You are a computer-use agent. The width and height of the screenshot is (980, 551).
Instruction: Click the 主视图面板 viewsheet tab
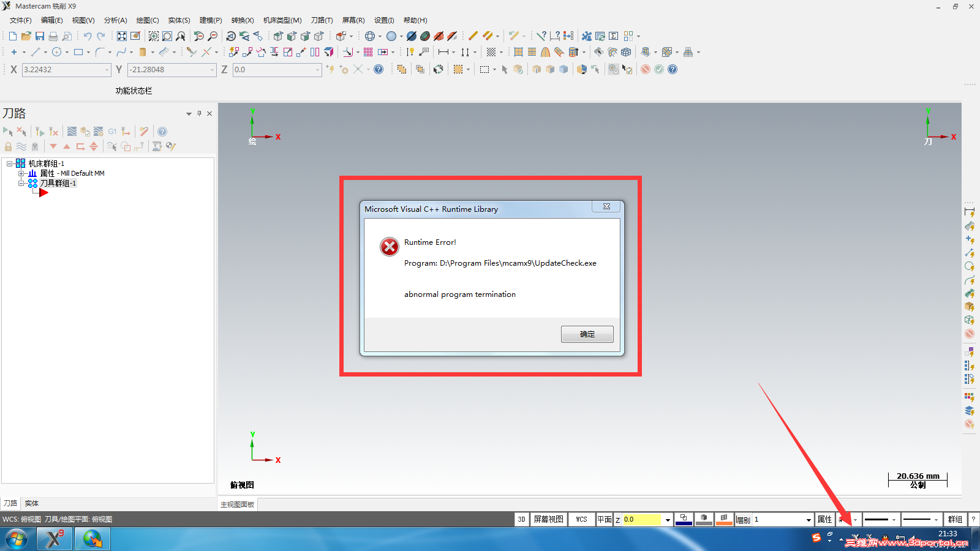point(237,504)
